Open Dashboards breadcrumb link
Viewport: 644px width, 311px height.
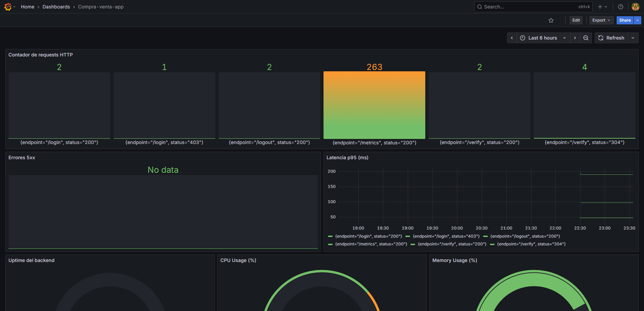[x=56, y=7]
